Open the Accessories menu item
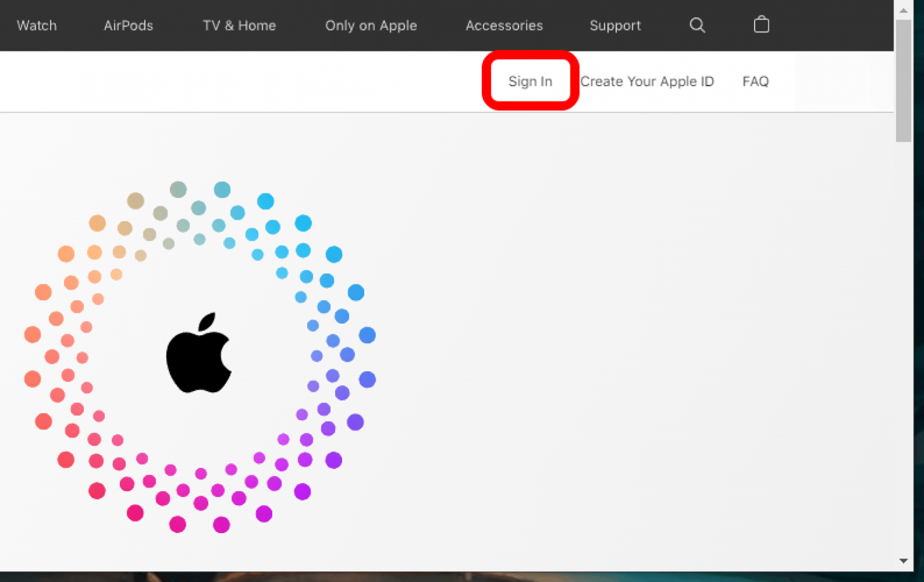 click(505, 25)
